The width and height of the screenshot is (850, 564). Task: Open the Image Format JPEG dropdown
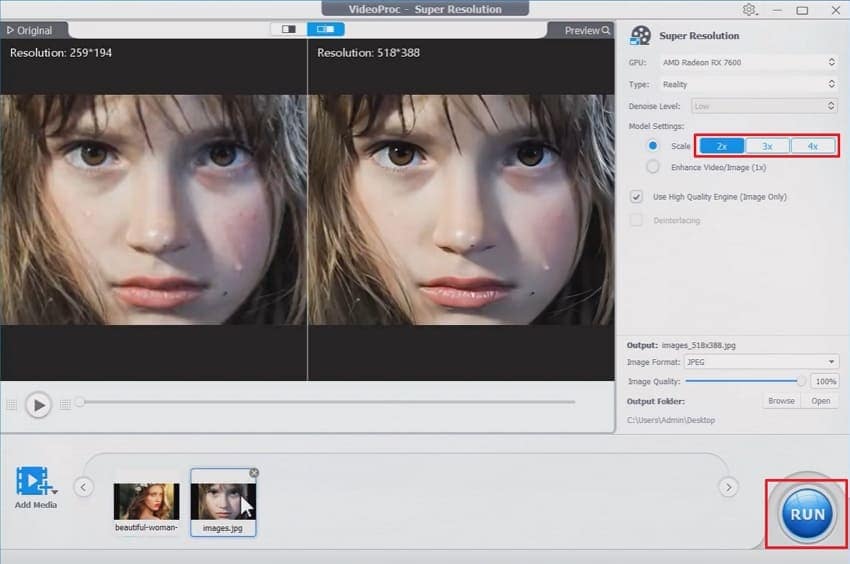click(x=761, y=362)
